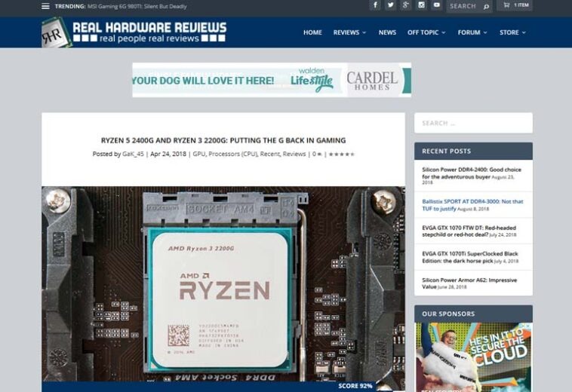Visit the Facebook page icon
The height and width of the screenshot is (392, 572).
(x=375, y=5)
